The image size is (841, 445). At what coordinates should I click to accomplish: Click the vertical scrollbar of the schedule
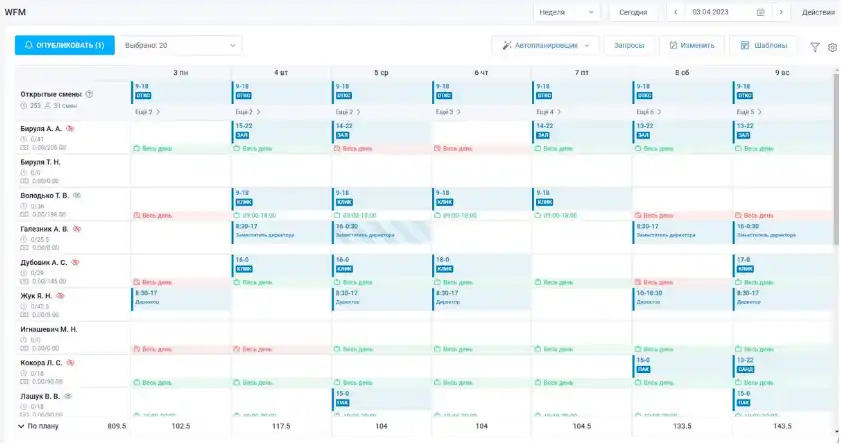click(x=836, y=161)
